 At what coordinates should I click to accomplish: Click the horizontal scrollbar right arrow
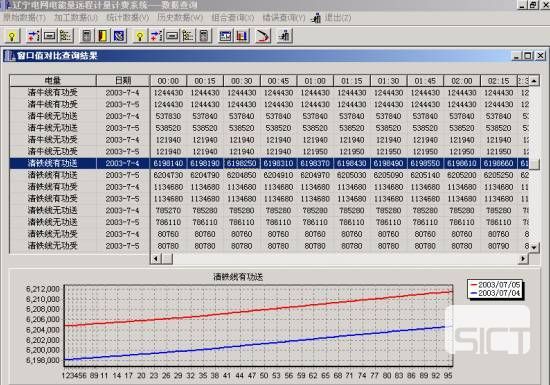[523, 259]
